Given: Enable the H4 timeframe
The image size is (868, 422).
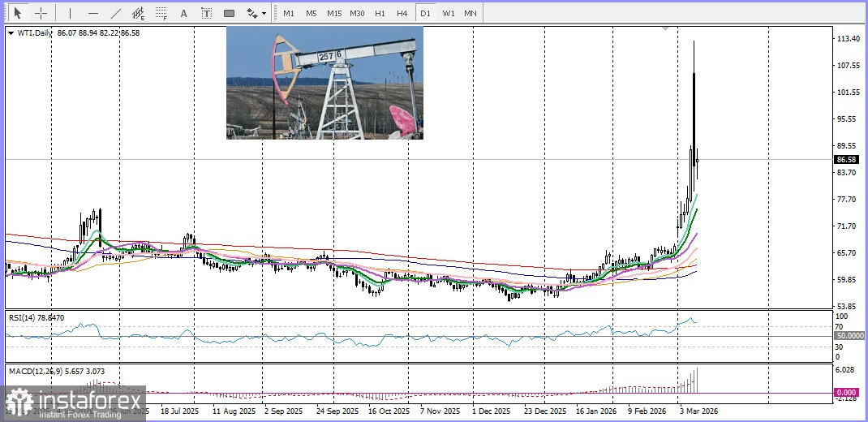Looking at the screenshot, I should 402,13.
